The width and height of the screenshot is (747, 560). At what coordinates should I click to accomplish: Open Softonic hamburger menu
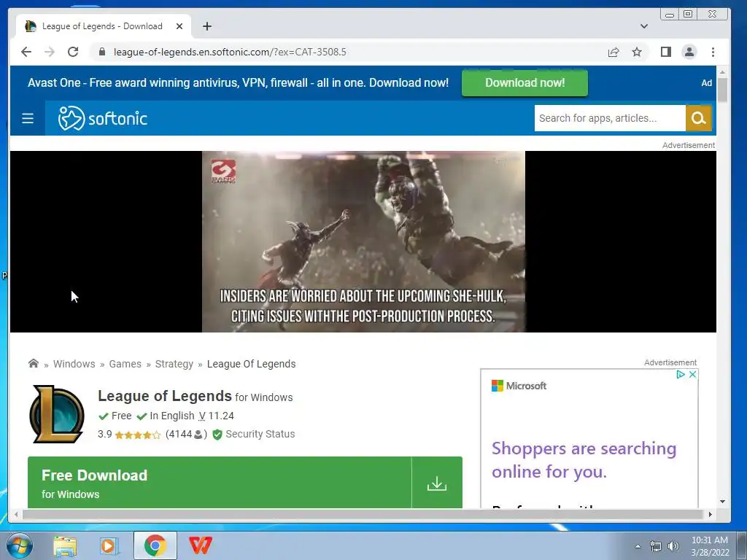pos(28,118)
